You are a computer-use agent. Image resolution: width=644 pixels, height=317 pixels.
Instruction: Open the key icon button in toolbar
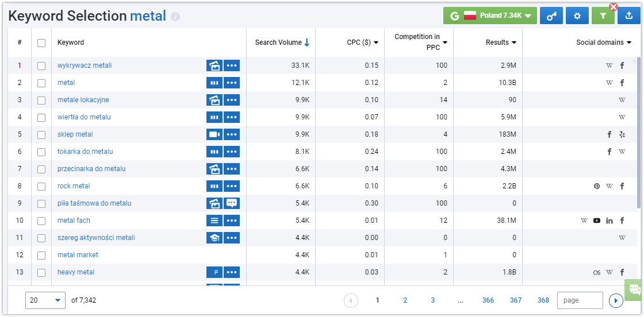coord(551,16)
